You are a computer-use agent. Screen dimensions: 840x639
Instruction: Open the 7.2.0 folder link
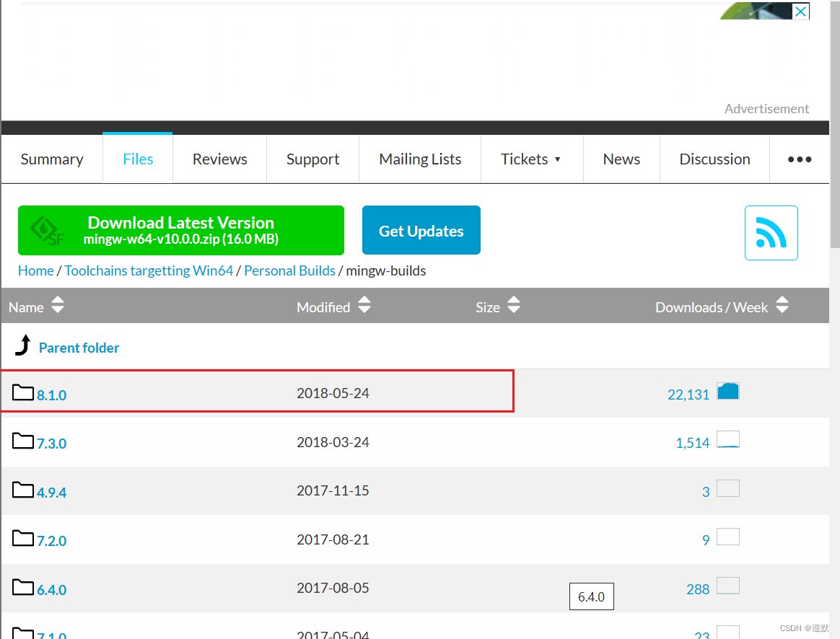click(x=51, y=541)
